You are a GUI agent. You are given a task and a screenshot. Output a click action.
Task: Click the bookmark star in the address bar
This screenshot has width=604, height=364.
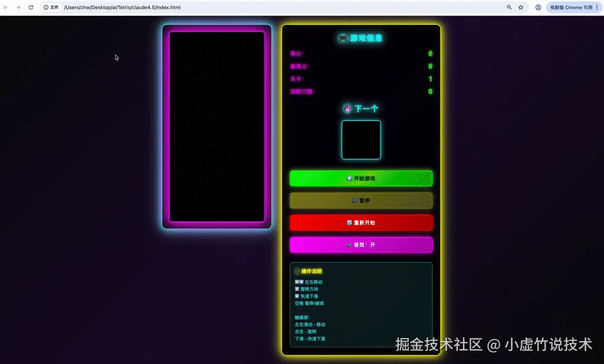[x=520, y=8]
